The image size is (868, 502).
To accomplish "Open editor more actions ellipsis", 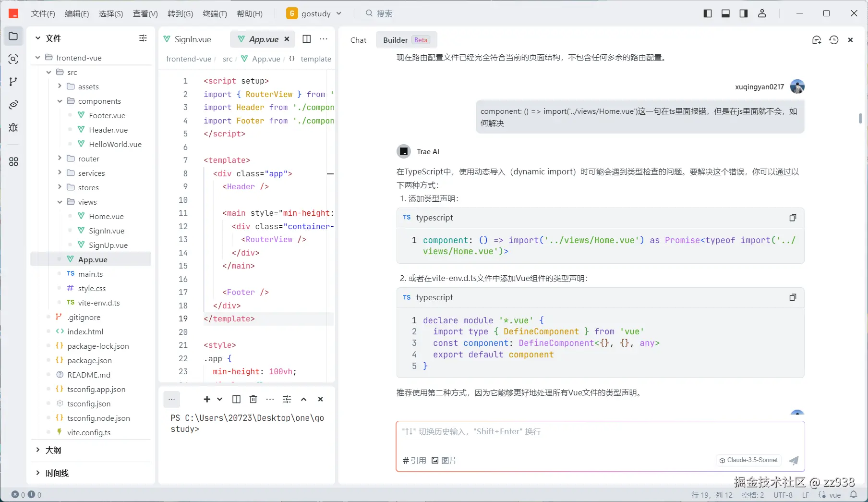I will 324,39.
